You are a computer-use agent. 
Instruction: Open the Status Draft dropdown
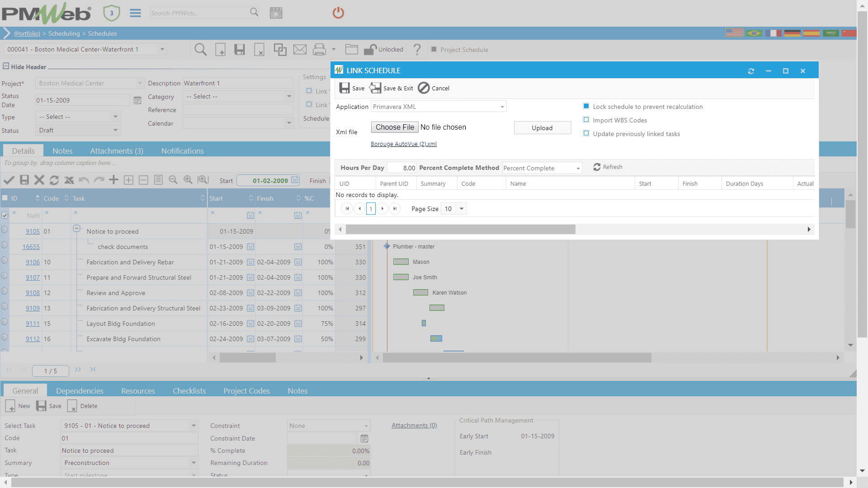click(115, 130)
